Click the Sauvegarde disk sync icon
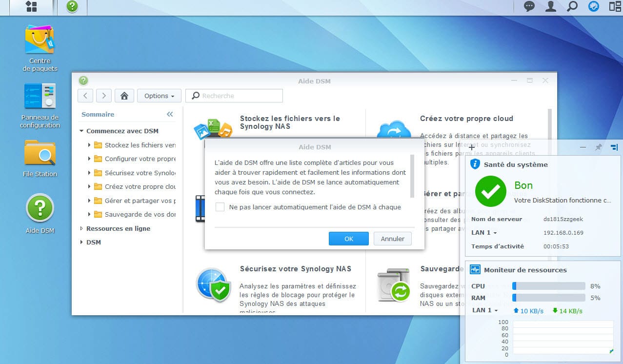The height and width of the screenshot is (364, 623). click(x=393, y=285)
